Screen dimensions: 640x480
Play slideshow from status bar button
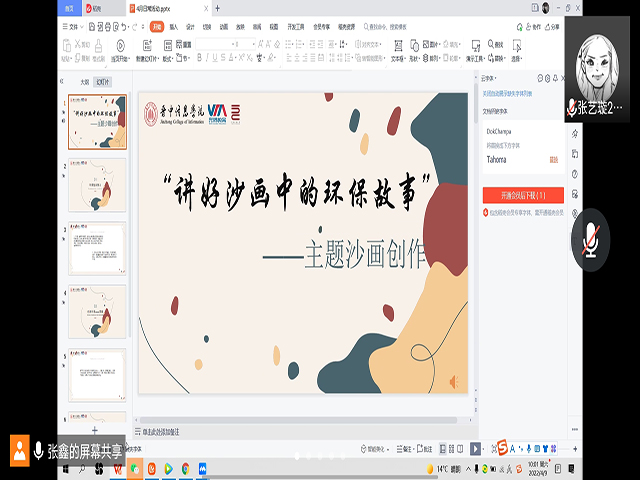click(475, 449)
